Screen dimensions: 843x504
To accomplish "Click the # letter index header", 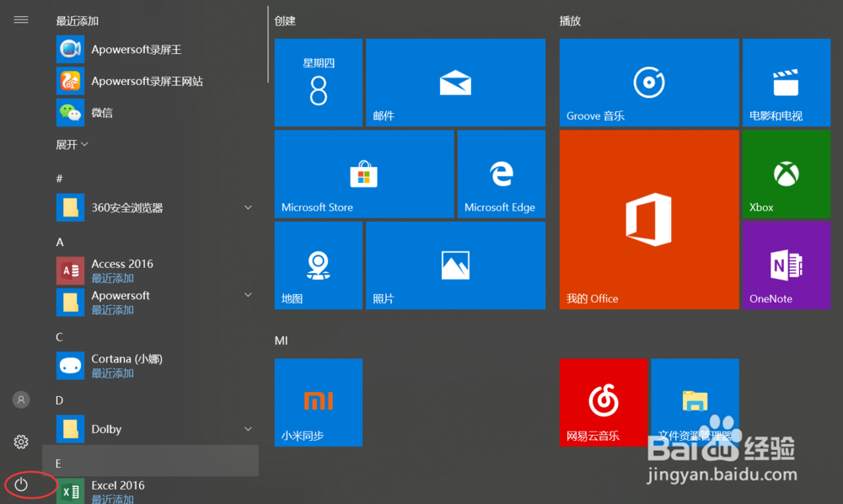I will point(59,179).
